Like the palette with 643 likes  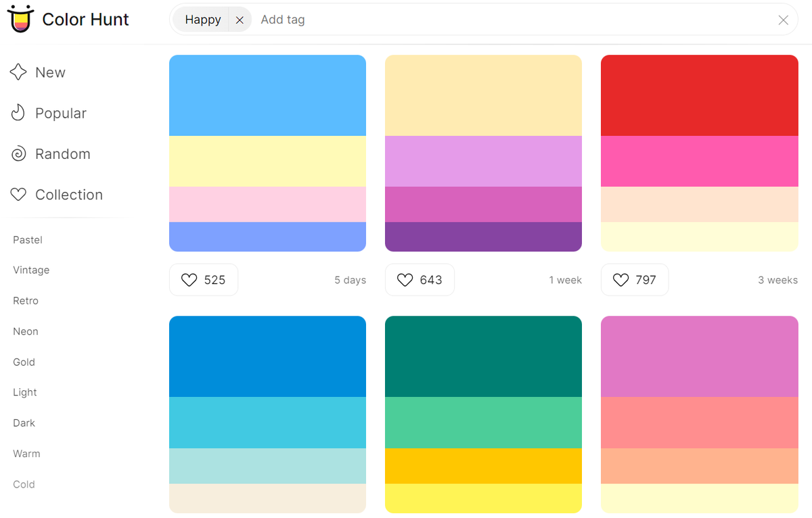tap(420, 279)
